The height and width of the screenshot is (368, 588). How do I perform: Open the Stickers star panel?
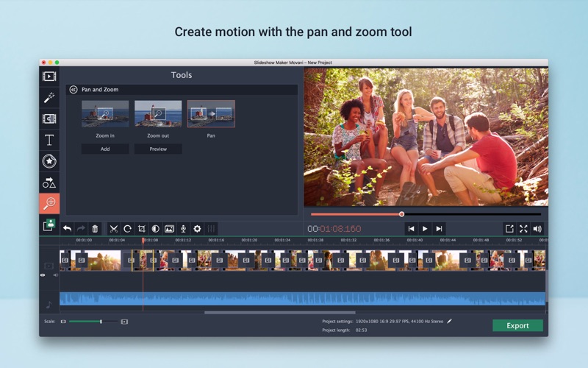pos(49,161)
